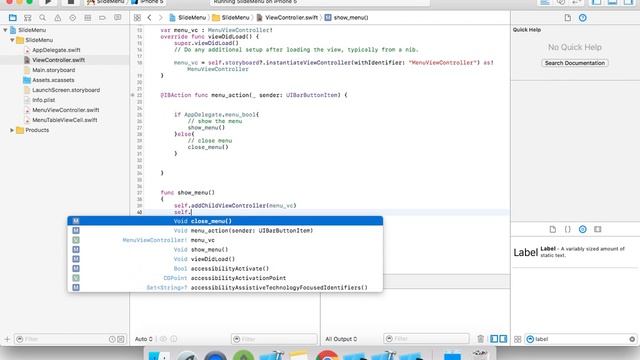Open SideMenu project in jump bar
Viewport: 640px width, 360px height.
click(x=188, y=18)
